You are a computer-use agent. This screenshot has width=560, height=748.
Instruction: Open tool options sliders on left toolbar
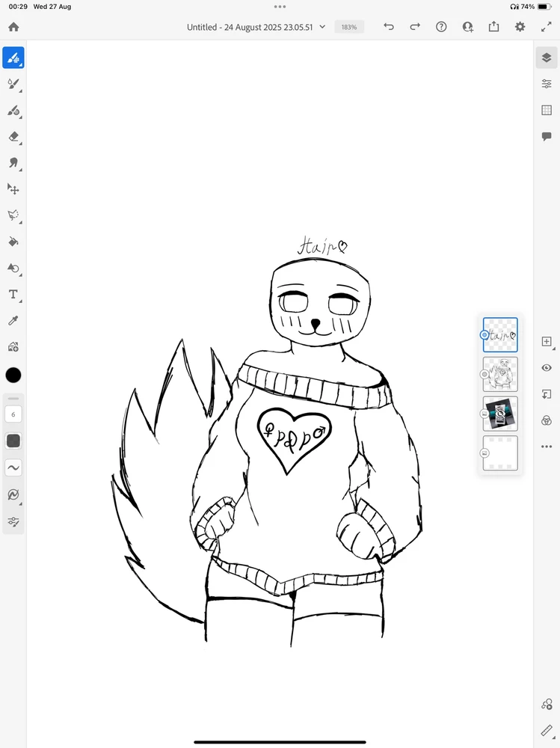pos(13,522)
